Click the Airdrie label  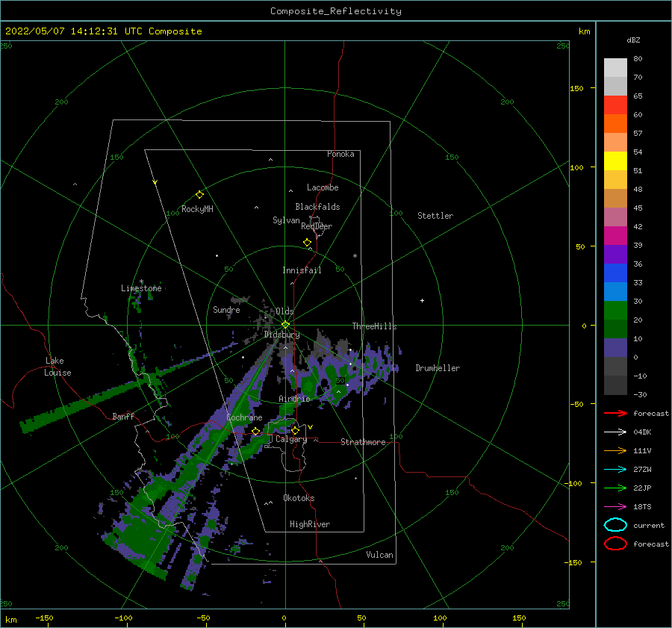tap(294, 399)
